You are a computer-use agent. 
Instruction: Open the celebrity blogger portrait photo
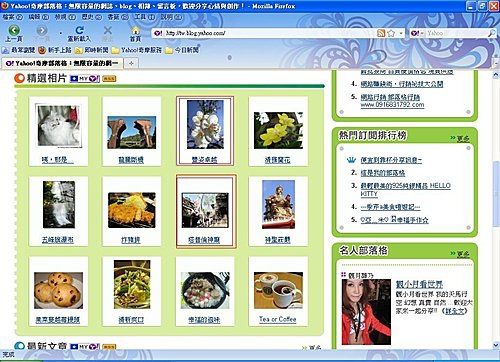366,312
